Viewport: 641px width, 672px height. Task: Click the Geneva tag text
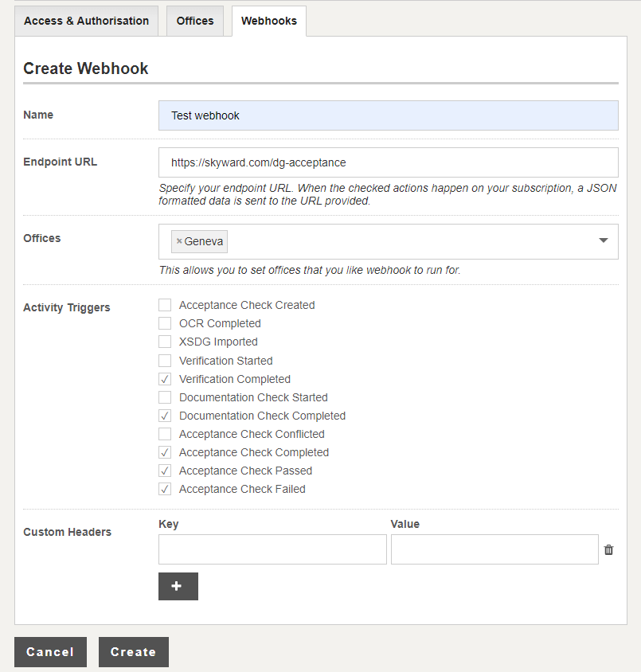[x=204, y=241]
